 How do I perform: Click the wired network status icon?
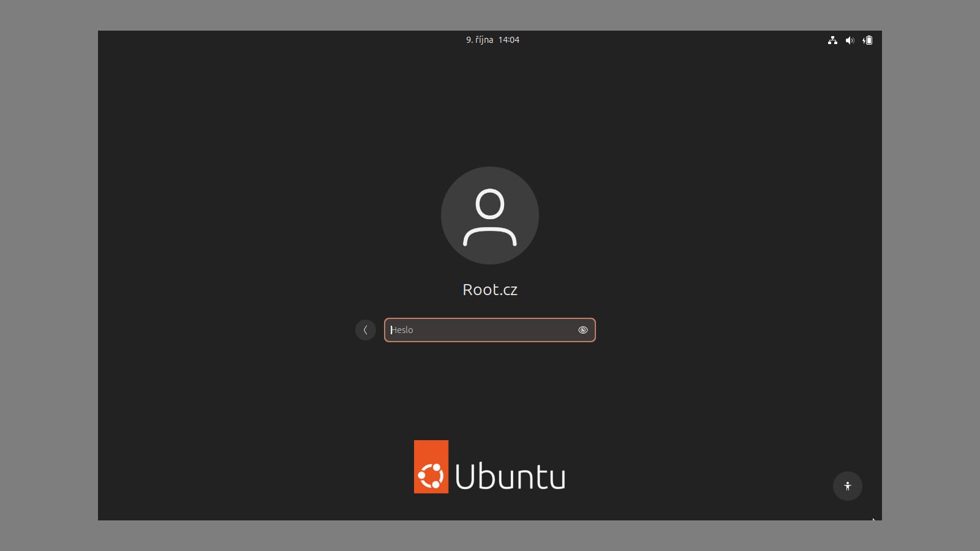coord(832,40)
